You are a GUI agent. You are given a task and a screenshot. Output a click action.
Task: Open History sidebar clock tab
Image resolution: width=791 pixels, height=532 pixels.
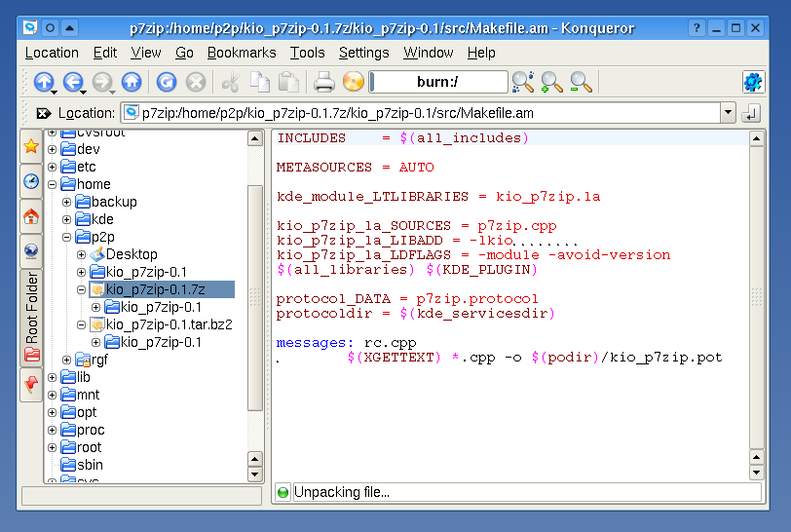point(31,181)
